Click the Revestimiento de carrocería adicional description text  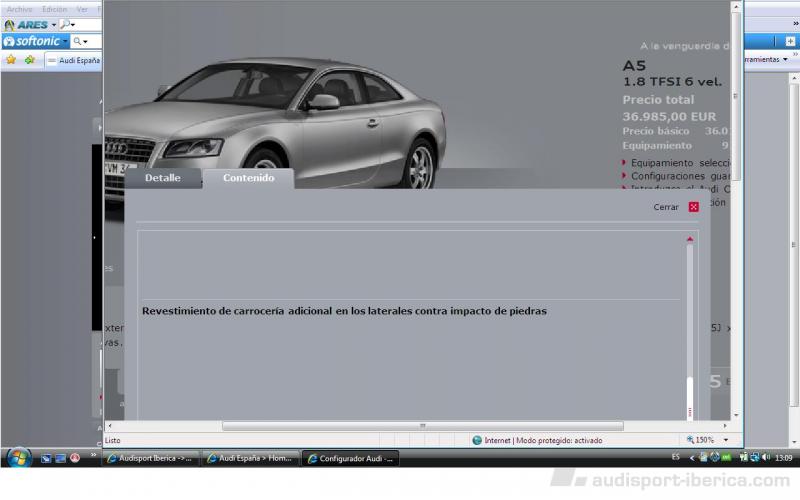344,311
